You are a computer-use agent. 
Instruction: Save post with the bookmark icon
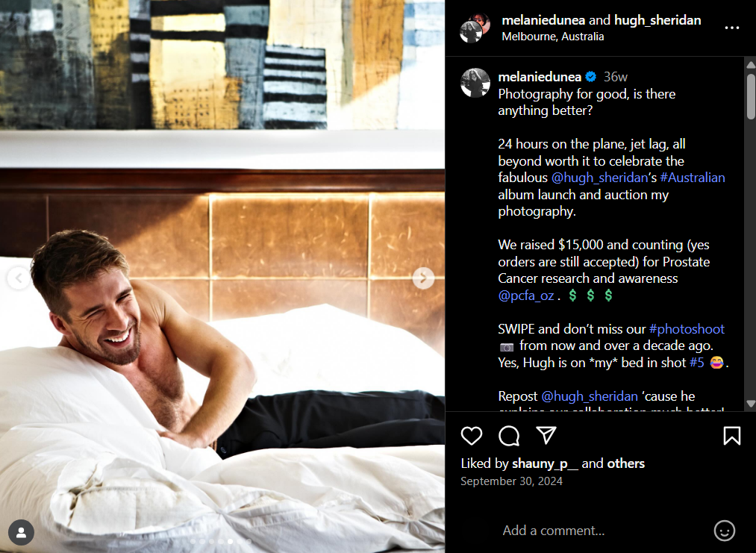click(732, 436)
